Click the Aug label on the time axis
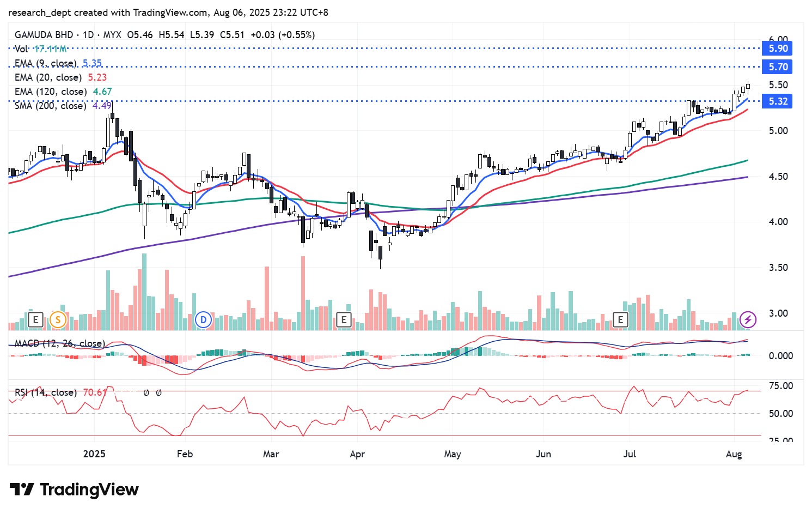 734,454
